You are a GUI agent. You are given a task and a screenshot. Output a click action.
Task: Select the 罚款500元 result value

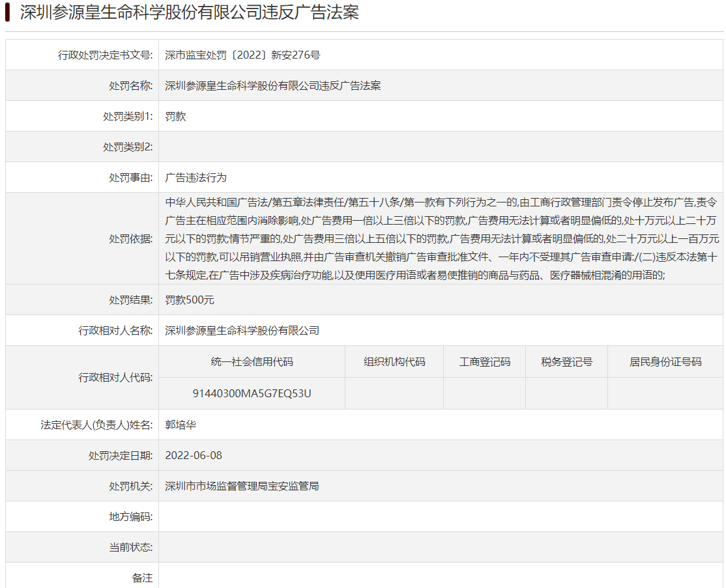[x=190, y=300]
